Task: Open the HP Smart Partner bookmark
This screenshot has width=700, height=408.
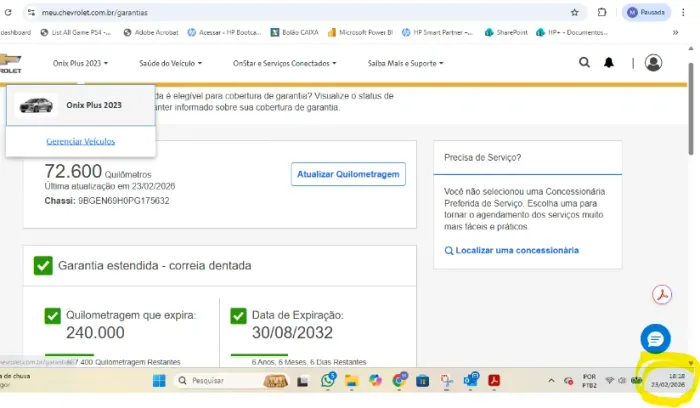Action: (x=438, y=32)
